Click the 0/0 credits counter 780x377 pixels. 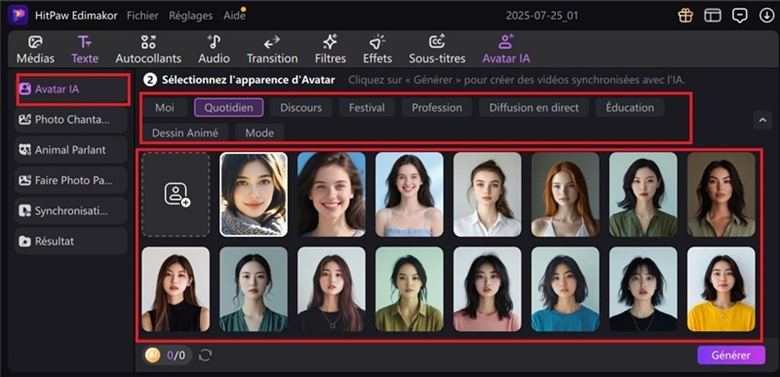[176, 356]
